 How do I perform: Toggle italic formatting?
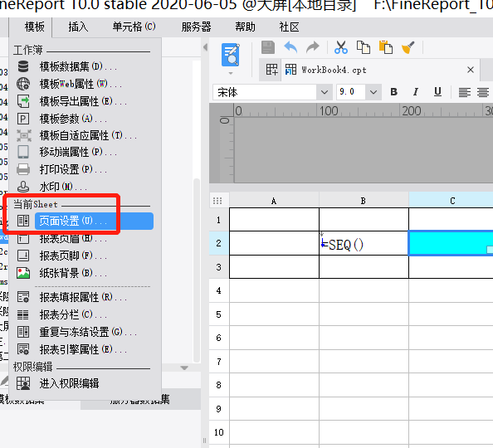pyautogui.click(x=416, y=92)
